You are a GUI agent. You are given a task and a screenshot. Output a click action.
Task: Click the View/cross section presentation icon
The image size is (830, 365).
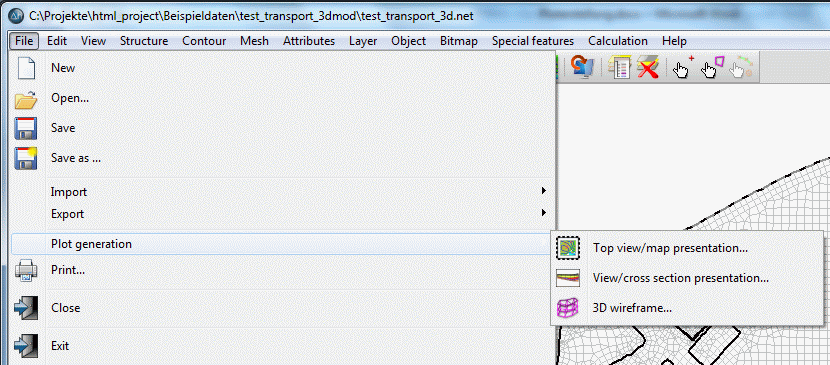tap(569, 278)
